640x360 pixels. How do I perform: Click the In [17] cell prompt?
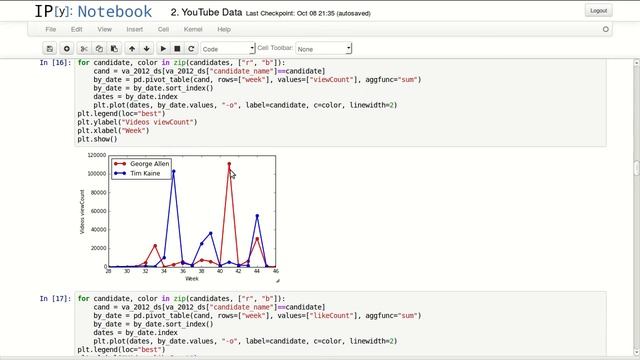point(55,298)
